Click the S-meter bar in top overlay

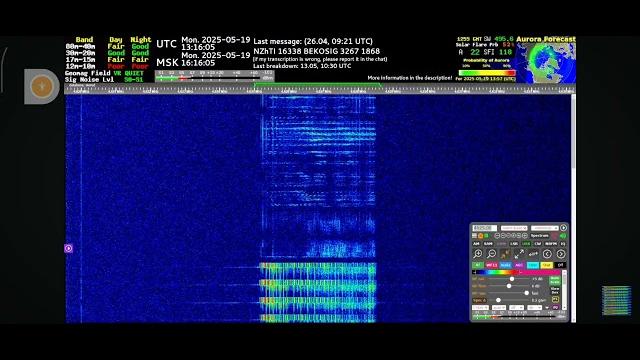click(x=214, y=76)
